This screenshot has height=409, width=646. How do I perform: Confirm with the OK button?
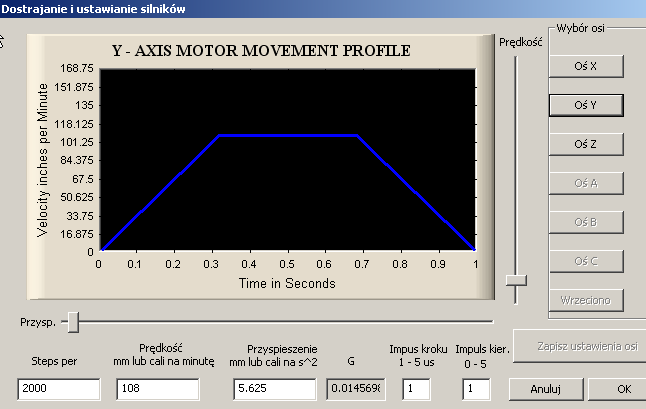(x=618, y=389)
